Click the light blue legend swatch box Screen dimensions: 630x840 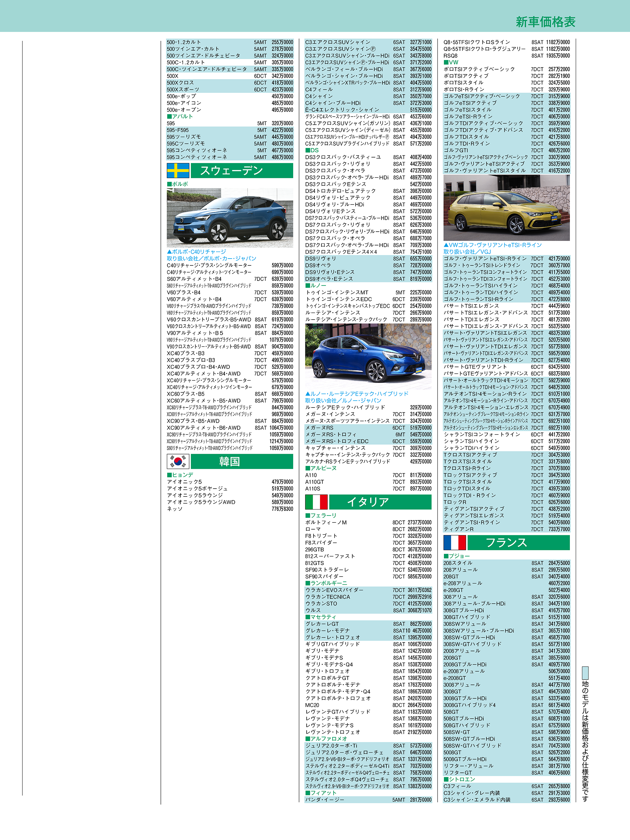pyautogui.click(x=585, y=673)
